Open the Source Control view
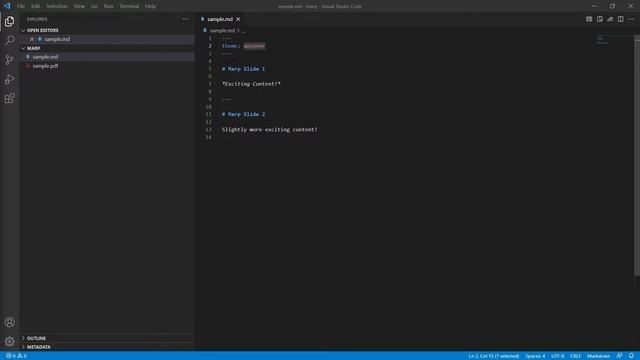This screenshot has width=640, height=360. pos(9,60)
